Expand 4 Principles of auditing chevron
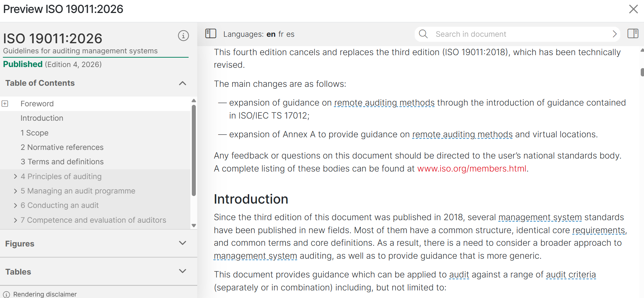644x298 pixels. click(x=16, y=176)
